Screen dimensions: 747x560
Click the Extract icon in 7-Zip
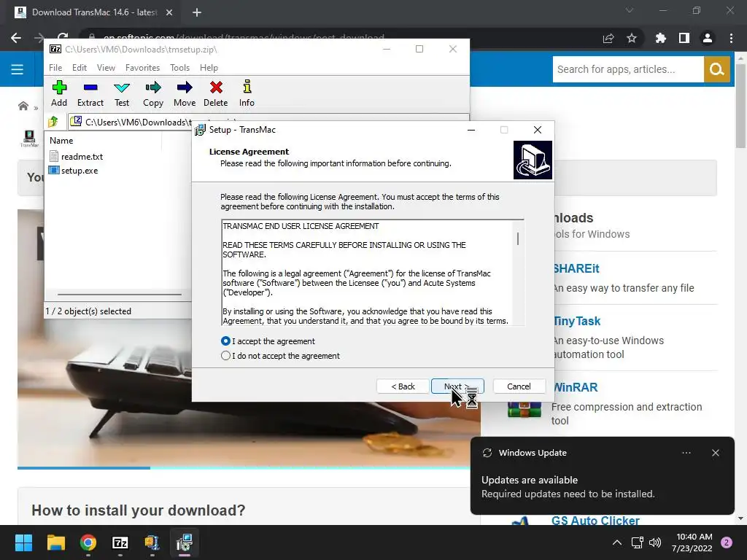pos(90,87)
